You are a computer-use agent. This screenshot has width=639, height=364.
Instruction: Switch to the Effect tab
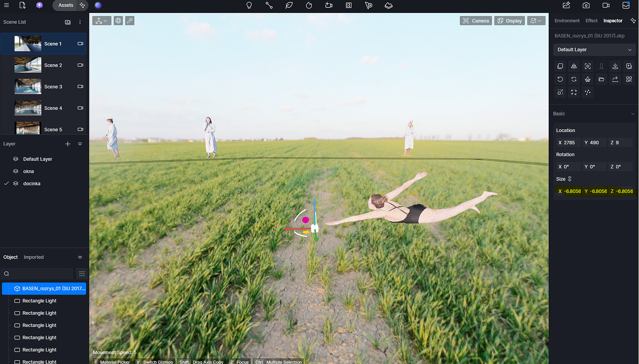point(591,21)
